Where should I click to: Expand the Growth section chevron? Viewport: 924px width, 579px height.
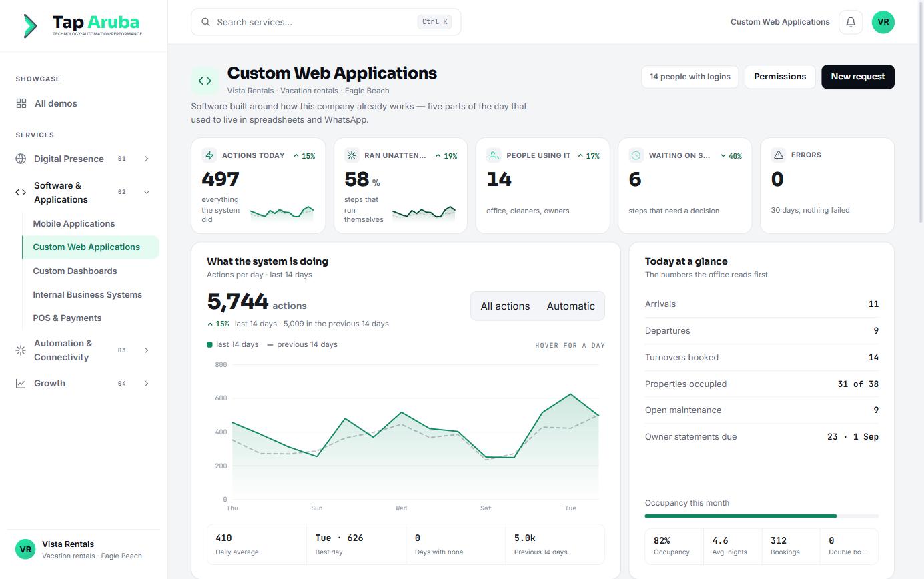147,383
